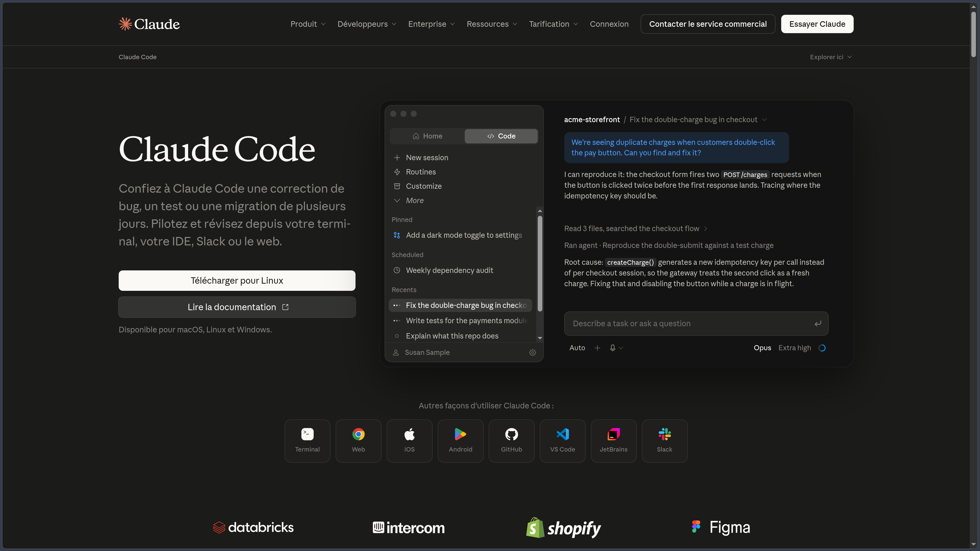
Task: Open the Slack icon card
Action: pos(664,441)
